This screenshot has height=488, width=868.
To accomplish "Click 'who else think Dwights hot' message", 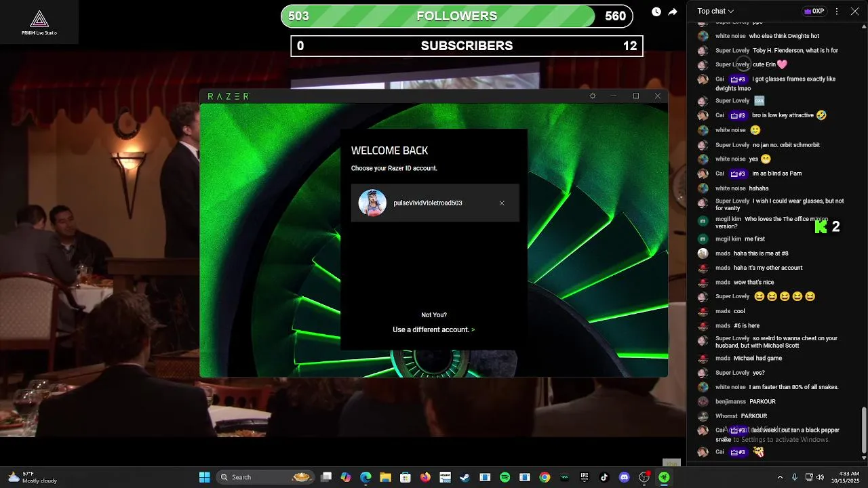I will [x=784, y=36].
